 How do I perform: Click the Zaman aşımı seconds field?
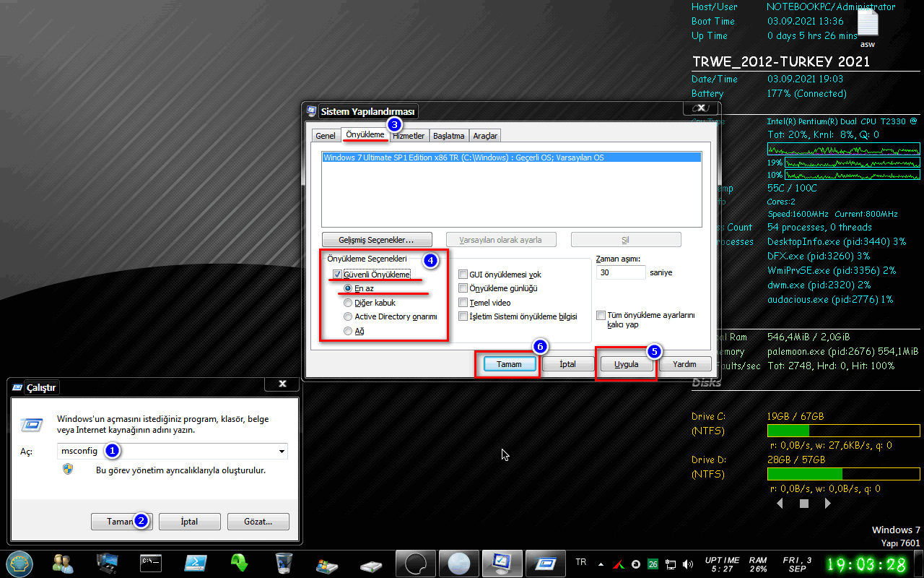621,272
